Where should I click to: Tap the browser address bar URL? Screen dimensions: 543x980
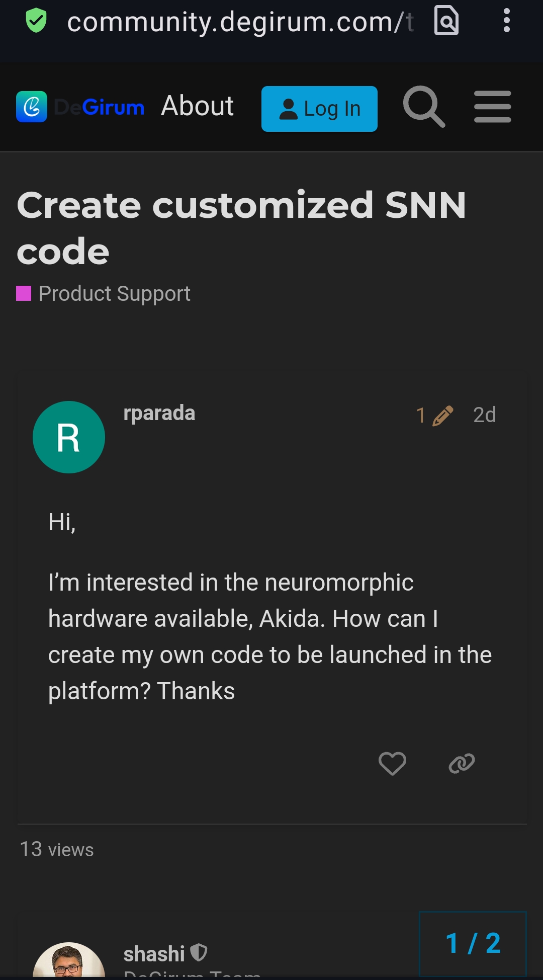pos(240,22)
